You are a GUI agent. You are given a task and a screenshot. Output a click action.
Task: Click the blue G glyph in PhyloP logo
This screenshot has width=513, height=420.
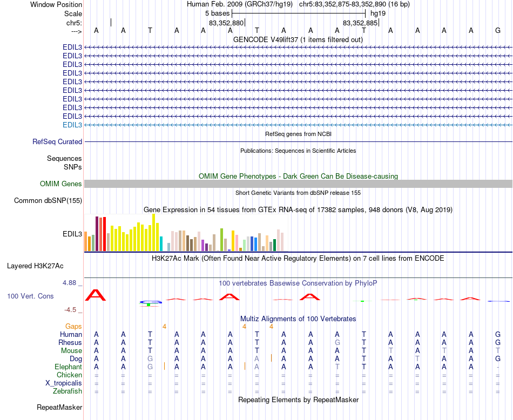tap(150, 302)
